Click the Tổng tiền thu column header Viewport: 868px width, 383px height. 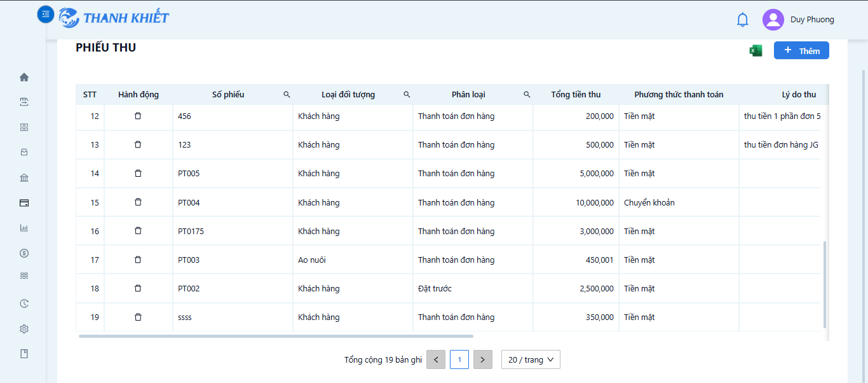576,94
